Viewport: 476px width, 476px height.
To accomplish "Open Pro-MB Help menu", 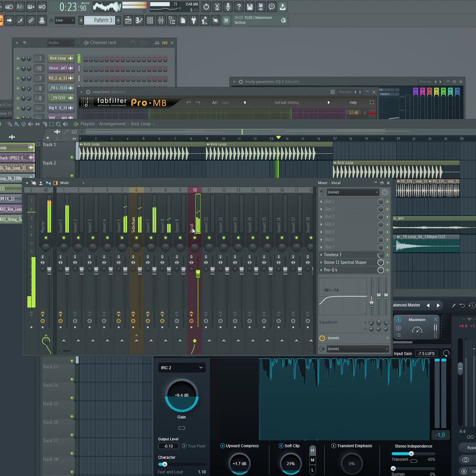I will click(x=353, y=103).
